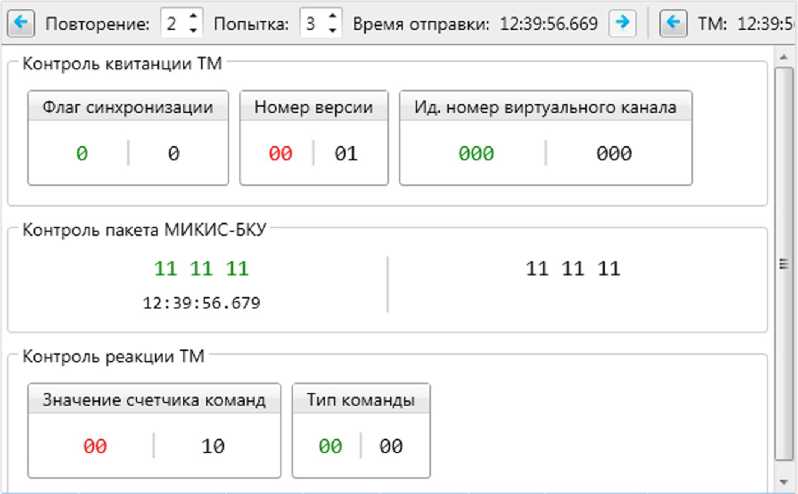Click the Тип команды header
This screenshot has width=798, height=494.
coord(361,400)
